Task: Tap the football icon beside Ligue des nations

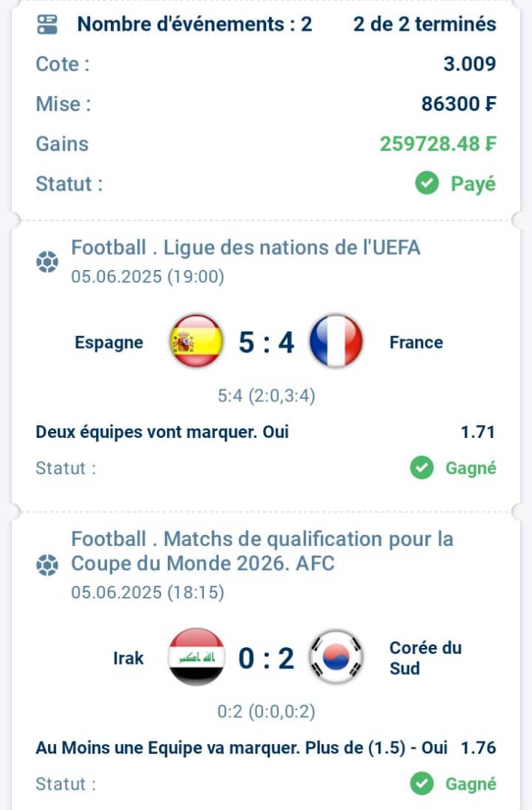Action: pos(47,262)
